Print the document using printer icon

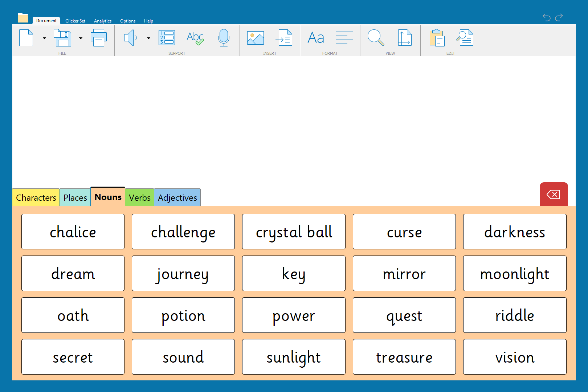tap(98, 38)
